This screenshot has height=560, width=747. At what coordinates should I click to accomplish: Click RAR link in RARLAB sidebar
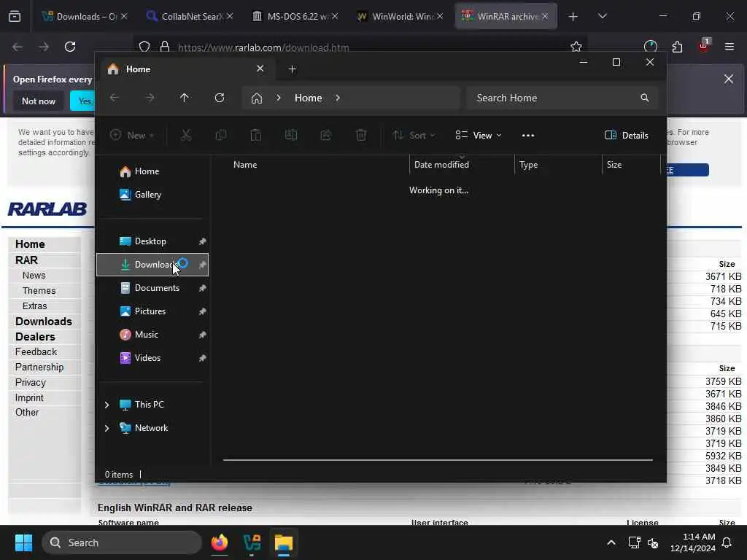click(26, 260)
